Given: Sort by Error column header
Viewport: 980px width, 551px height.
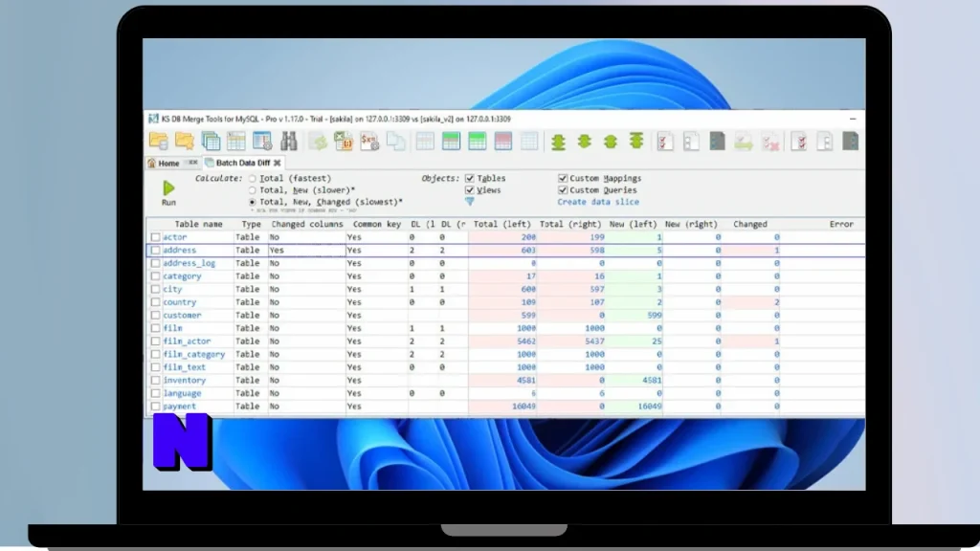Looking at the screenshot, I should (x=841, y=224).
